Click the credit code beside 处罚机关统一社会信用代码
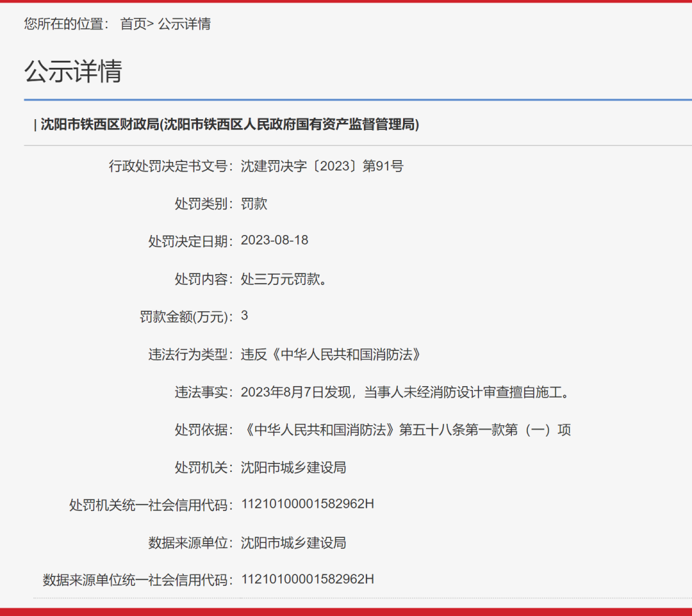The image size is (692, 616). (308, 505)
